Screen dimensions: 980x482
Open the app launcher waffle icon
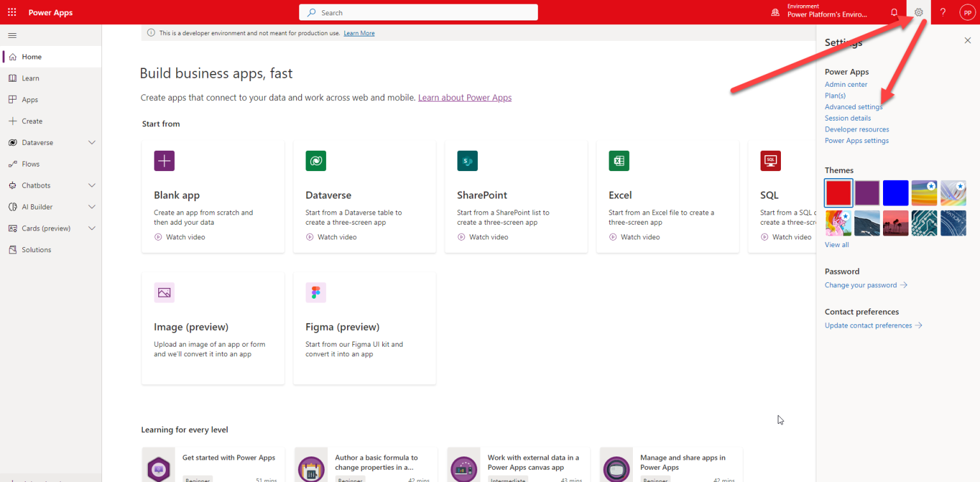(x=12, y=12)
